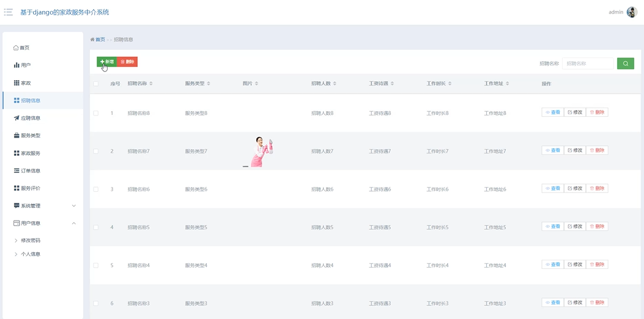Click the admin avatar picture
This screenshot has width=644, height=319.
pyautogui.click(x=632, y=12)
